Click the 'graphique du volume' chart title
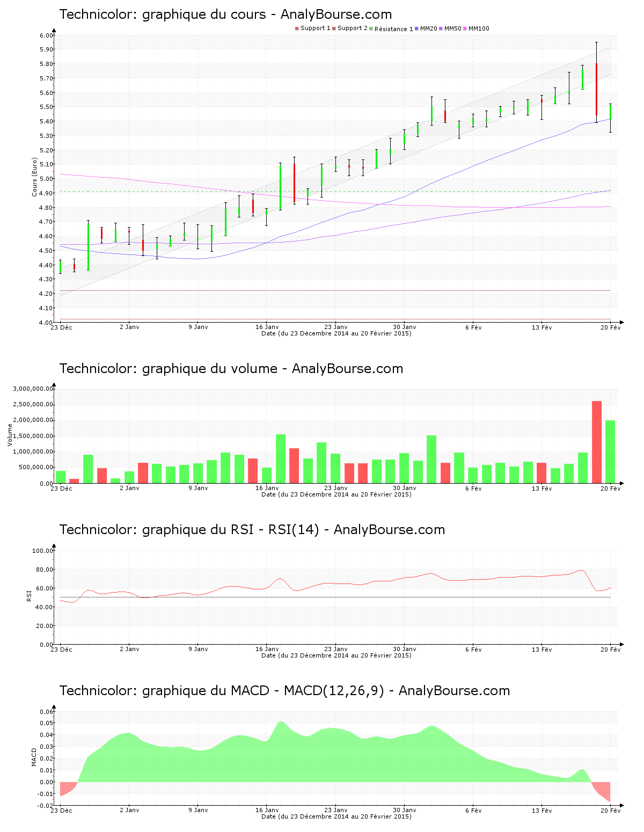This screenshot has height=832, width=644. pyautogui.click(x=210, y=369)
